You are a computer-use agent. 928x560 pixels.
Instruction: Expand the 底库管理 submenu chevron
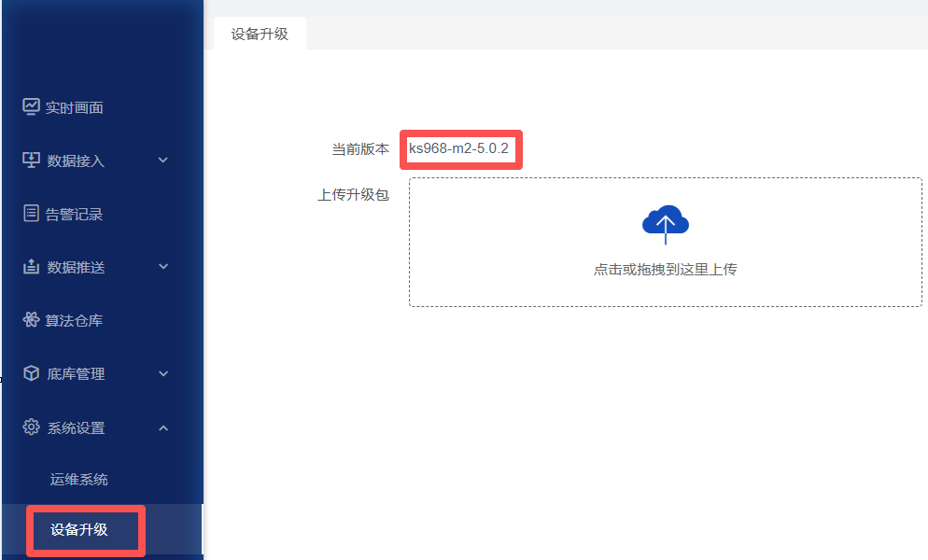(x=163, y=374)
